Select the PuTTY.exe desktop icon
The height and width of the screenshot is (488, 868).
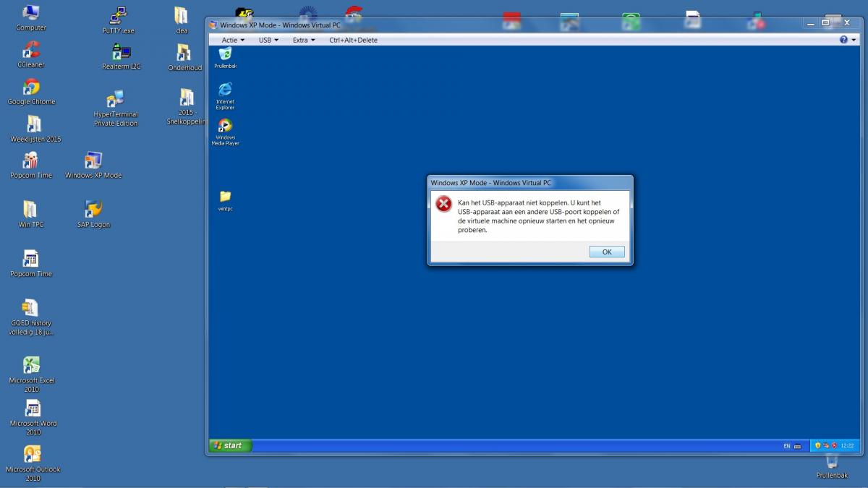pyautogui.click(x=119, y=20)
